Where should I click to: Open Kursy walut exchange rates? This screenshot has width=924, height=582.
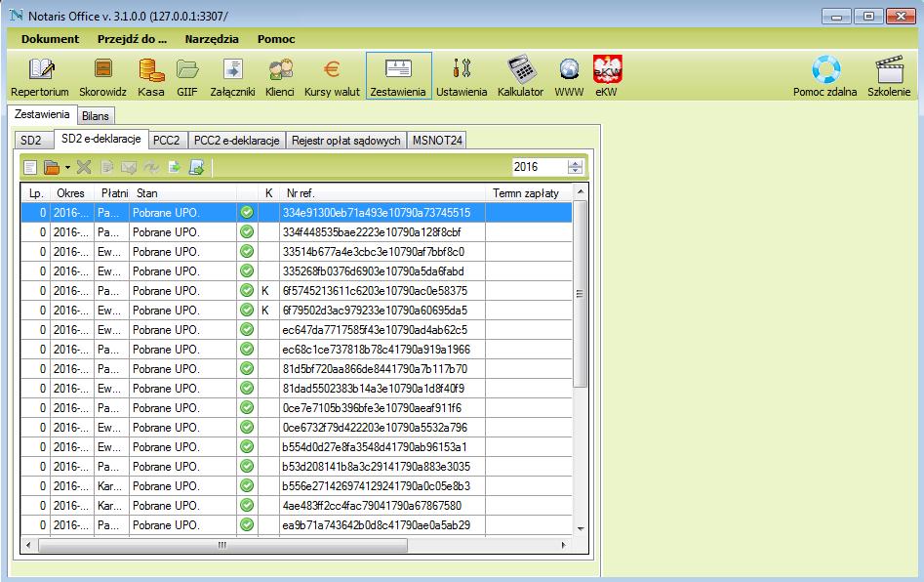point(332,77)
